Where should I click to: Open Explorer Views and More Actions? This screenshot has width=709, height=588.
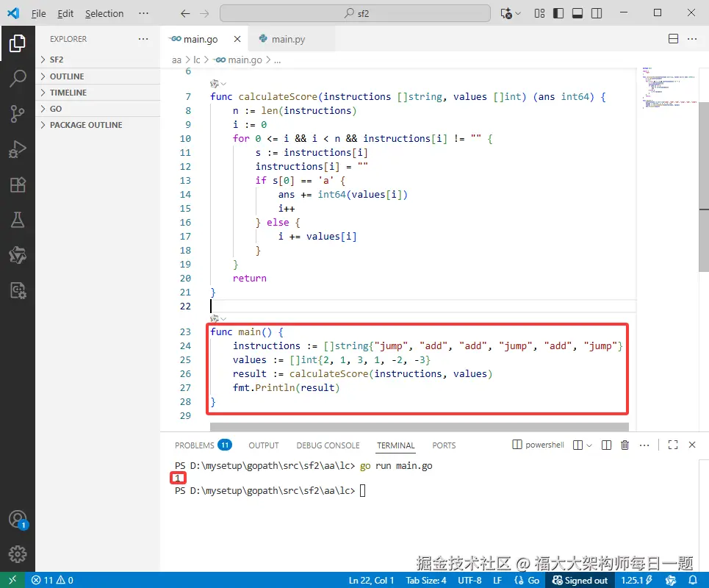point(143,39)
